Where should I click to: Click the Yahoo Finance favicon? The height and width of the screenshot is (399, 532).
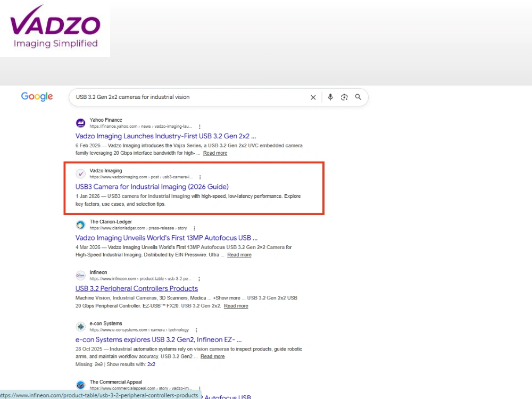coord(80,123)
